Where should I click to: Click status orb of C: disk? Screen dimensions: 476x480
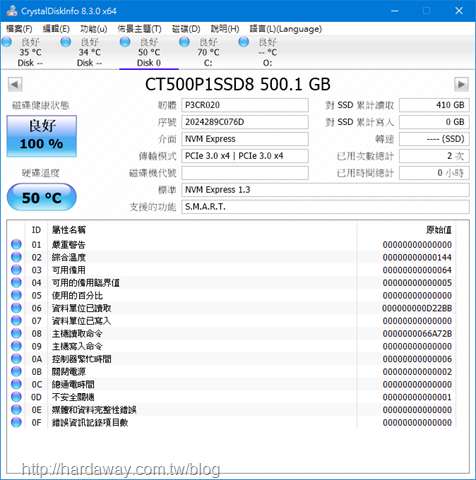(184, 42)
